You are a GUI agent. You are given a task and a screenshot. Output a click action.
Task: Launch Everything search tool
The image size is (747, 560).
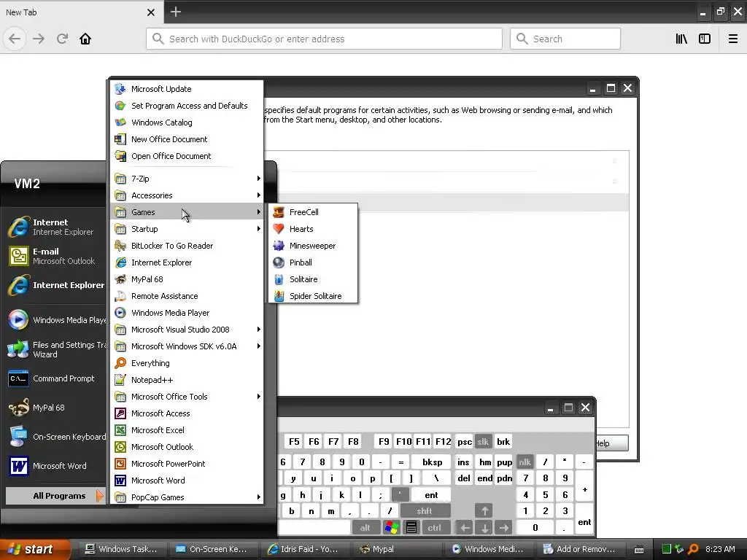click(187, 363)
